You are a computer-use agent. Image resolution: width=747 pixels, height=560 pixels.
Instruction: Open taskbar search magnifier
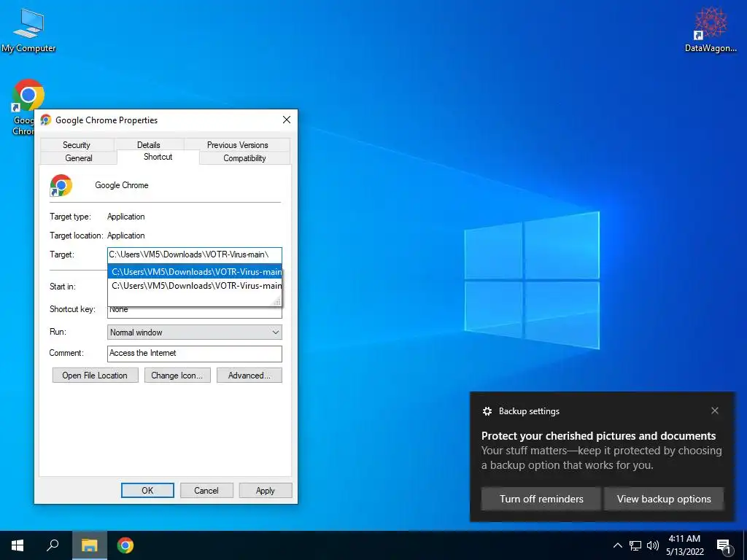[53, 545]
